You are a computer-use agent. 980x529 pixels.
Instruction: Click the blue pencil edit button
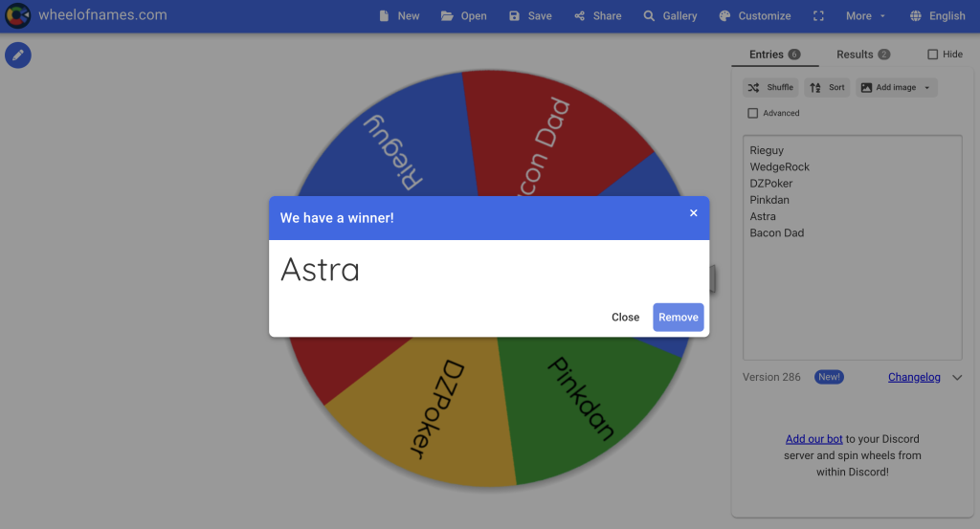coord(18,55)
